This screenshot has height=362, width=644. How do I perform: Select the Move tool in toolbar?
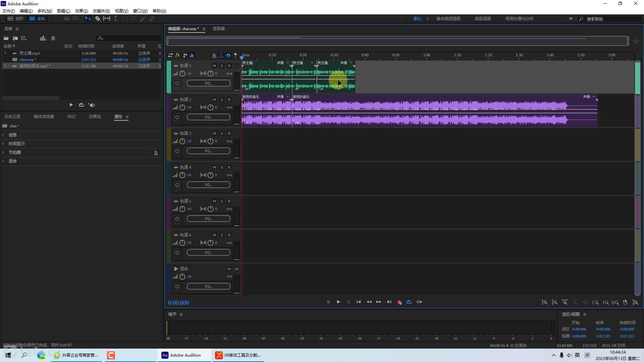(88, 19)
